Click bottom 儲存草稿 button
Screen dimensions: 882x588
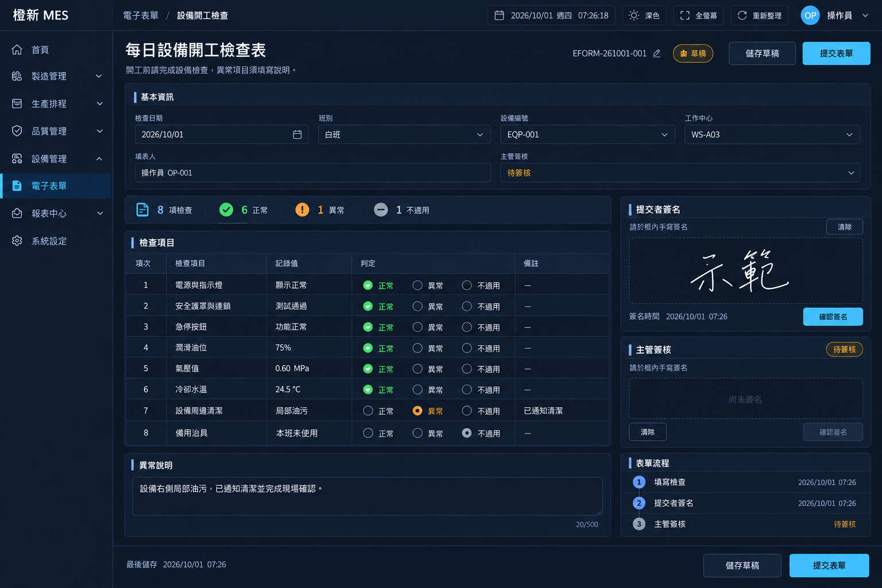coord(742,566)
